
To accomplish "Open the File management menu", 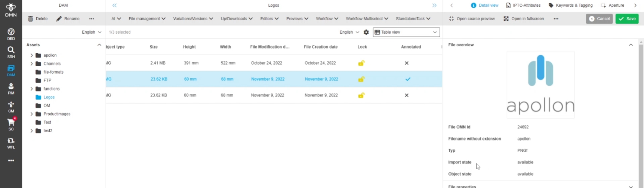I will coord(147,19).
